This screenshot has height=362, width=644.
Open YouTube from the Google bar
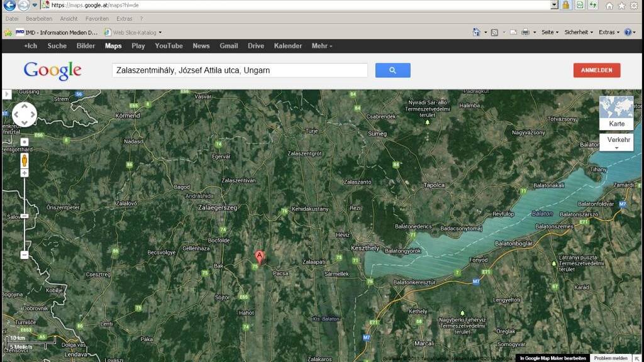(169, 46)
